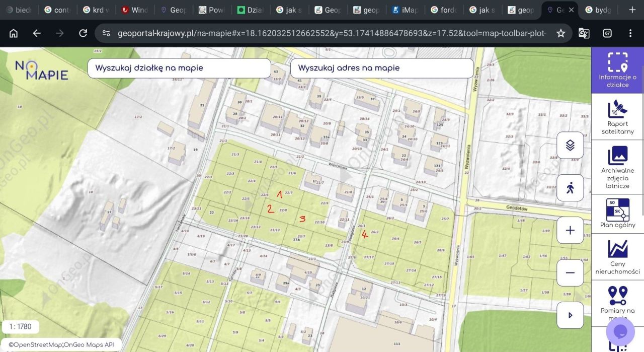Image resolution: width=644 pixels, height=352 pixels.
Task: Bookmark the page with the star icon
Action: tap(560, 33)
